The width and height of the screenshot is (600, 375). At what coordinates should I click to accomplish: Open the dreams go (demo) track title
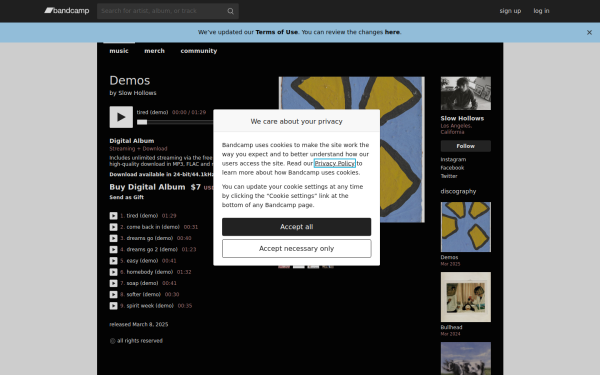pyautogui.click(x=150, y=238)
